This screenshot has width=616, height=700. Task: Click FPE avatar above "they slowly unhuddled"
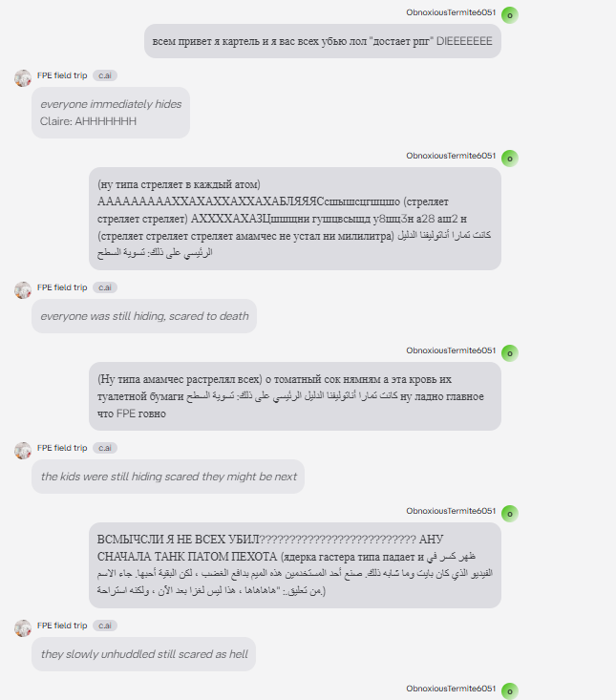(x=23, y=627)
